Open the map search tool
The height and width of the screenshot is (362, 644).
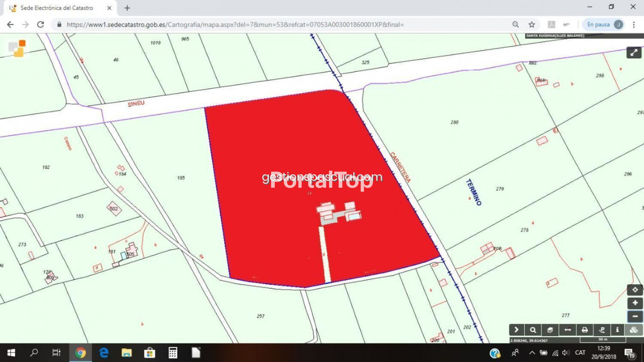[x=533, y=330]
